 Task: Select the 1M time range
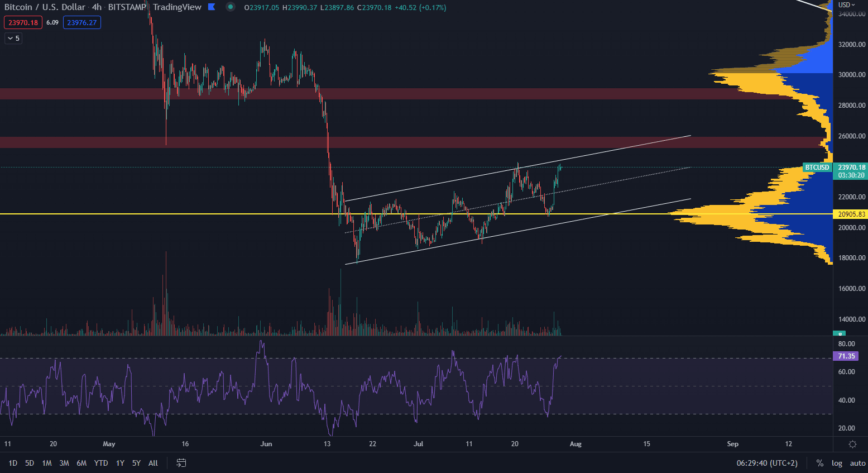coord(47,463)
